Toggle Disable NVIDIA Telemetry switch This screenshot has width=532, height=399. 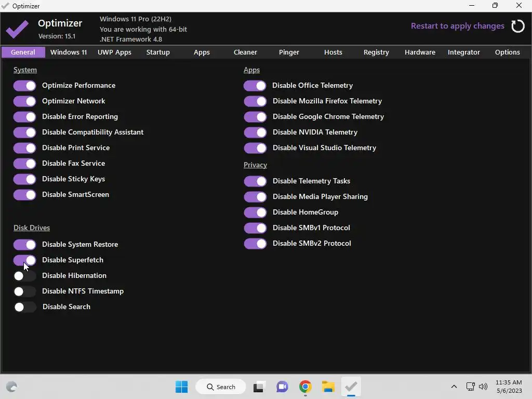255,132
